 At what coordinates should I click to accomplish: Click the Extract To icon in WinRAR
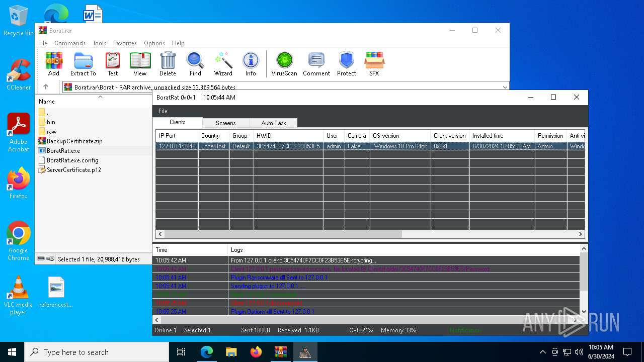coord(83,64)
